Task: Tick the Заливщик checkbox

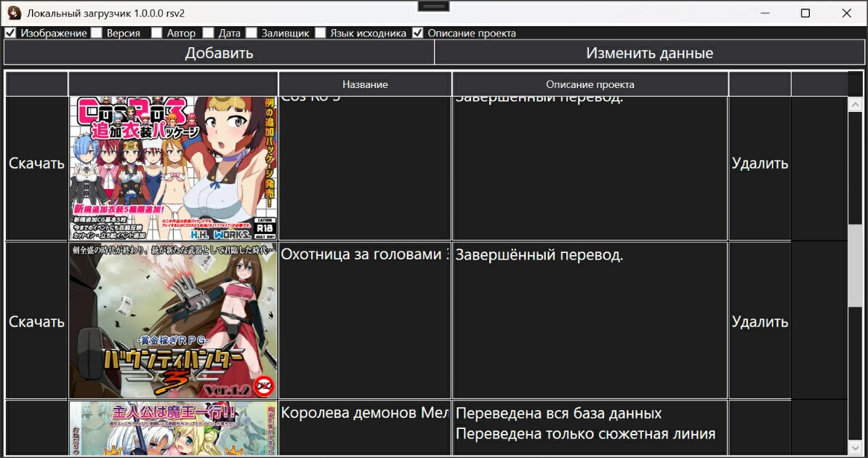Action: [x=252, y=33]
